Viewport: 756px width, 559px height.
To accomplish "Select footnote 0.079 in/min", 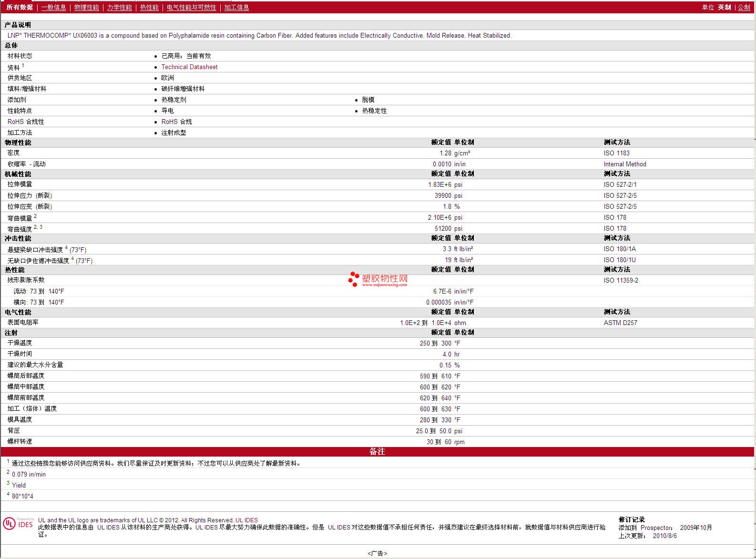I will pos(29,475).
